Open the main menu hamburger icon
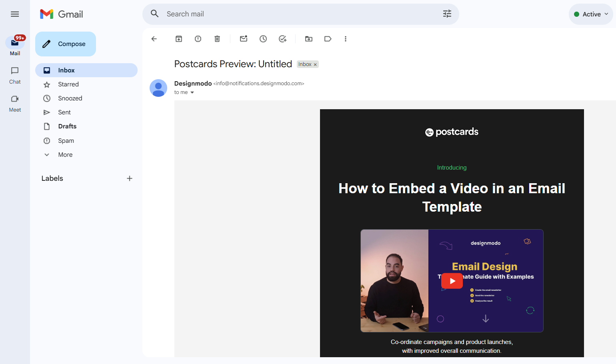This screenshot has height=364, width=616. point(15,14)
